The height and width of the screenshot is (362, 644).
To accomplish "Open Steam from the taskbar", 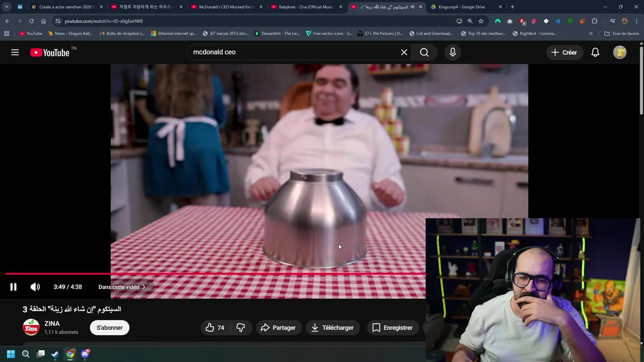I will click(55, 354).
